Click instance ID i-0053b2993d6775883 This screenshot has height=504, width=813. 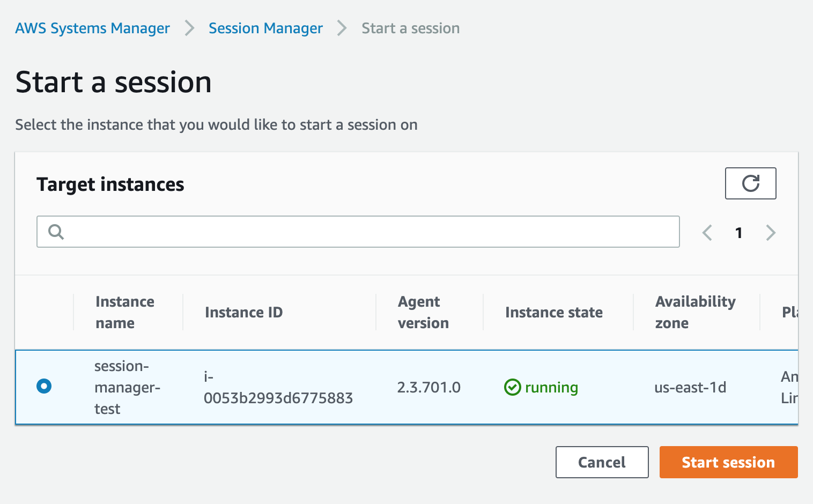[278, 387]
